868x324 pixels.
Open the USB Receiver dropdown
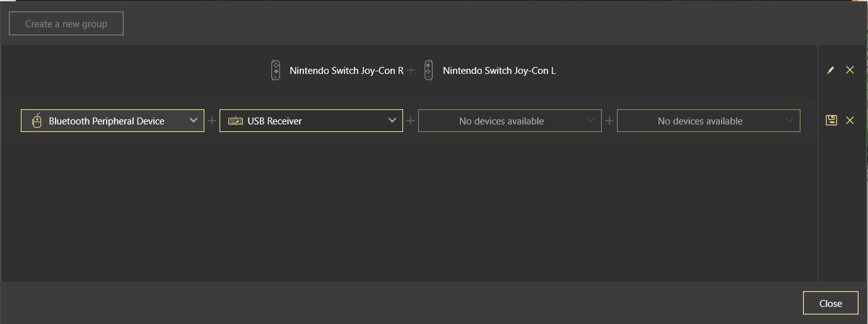pyautogui.click(x=311, y=121)
